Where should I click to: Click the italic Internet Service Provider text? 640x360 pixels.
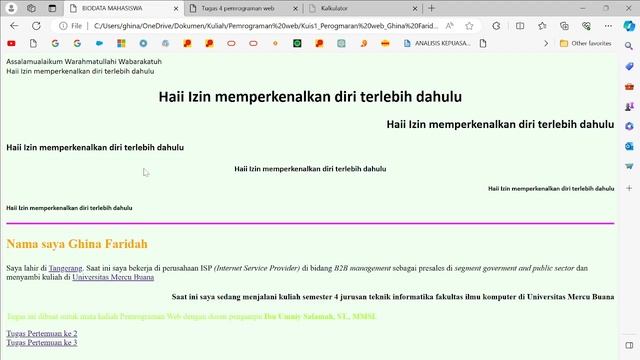257,268
